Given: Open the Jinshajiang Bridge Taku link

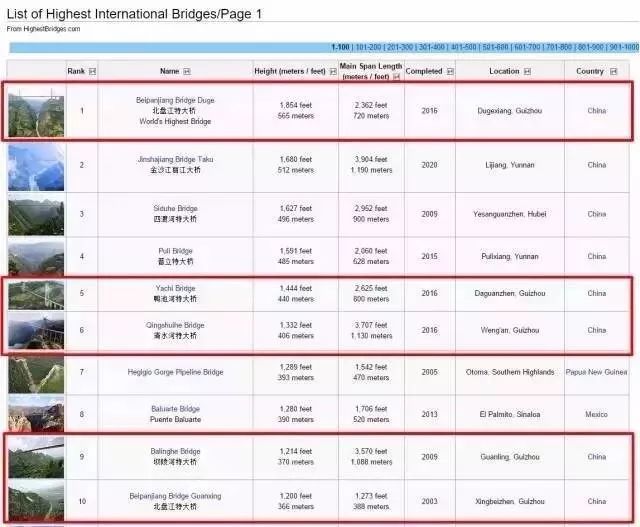Looking at the screenshot, I should (175, 159).
